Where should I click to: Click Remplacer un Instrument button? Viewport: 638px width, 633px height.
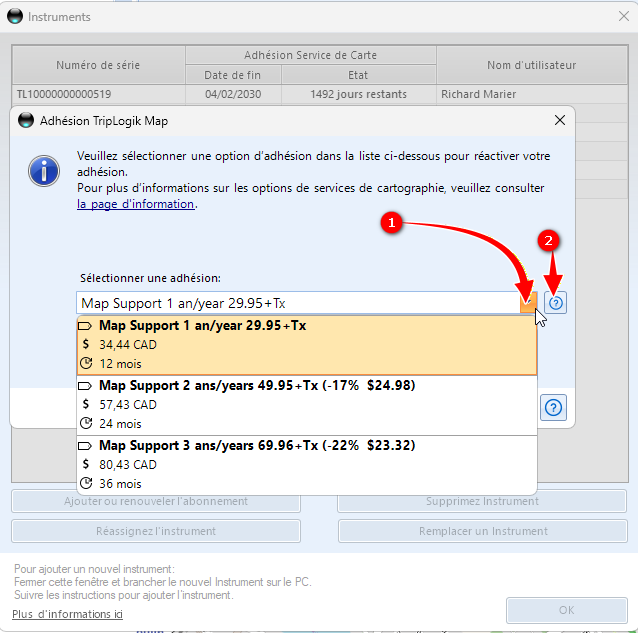tap(483, 531)
